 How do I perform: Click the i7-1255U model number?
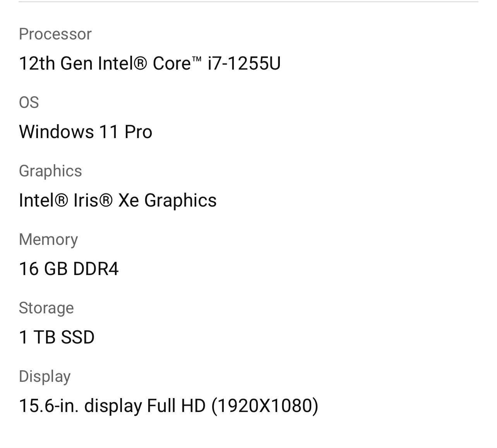pyautogui.click(x=244, y=63)
